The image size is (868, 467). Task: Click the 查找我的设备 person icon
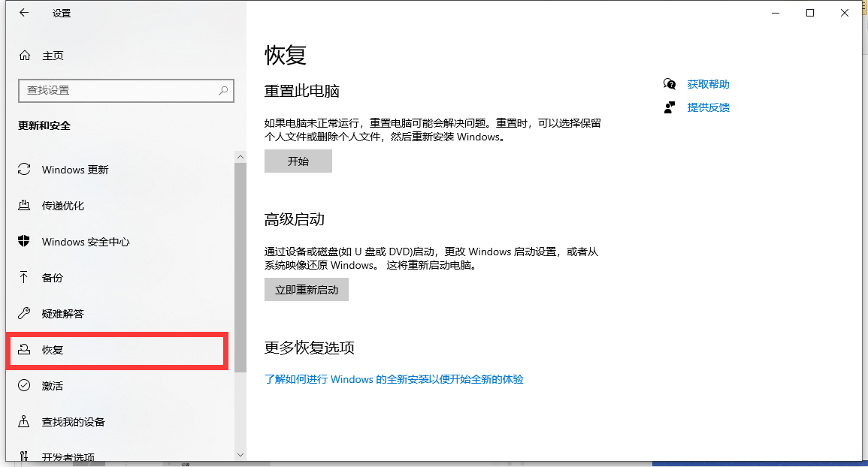(x=24, y=422)
